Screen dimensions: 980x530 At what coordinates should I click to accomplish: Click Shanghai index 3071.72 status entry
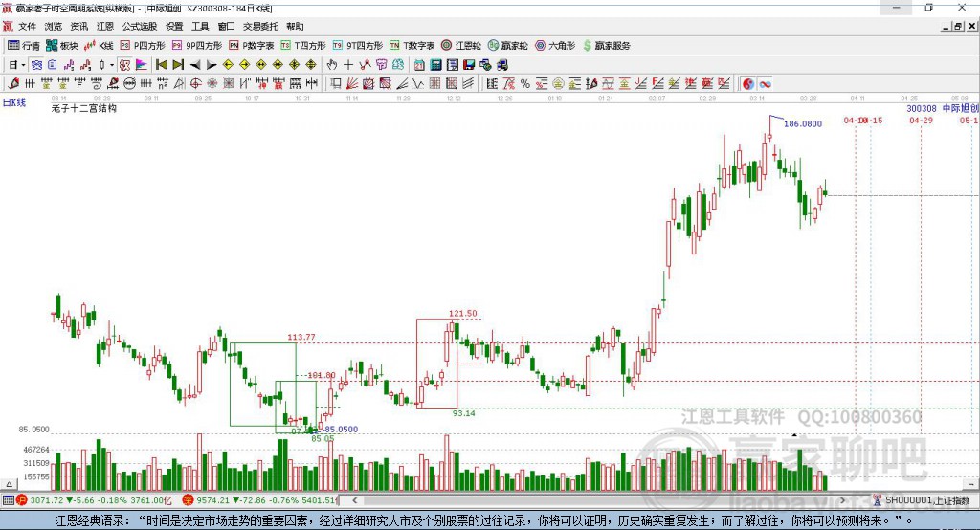[94, 500]
